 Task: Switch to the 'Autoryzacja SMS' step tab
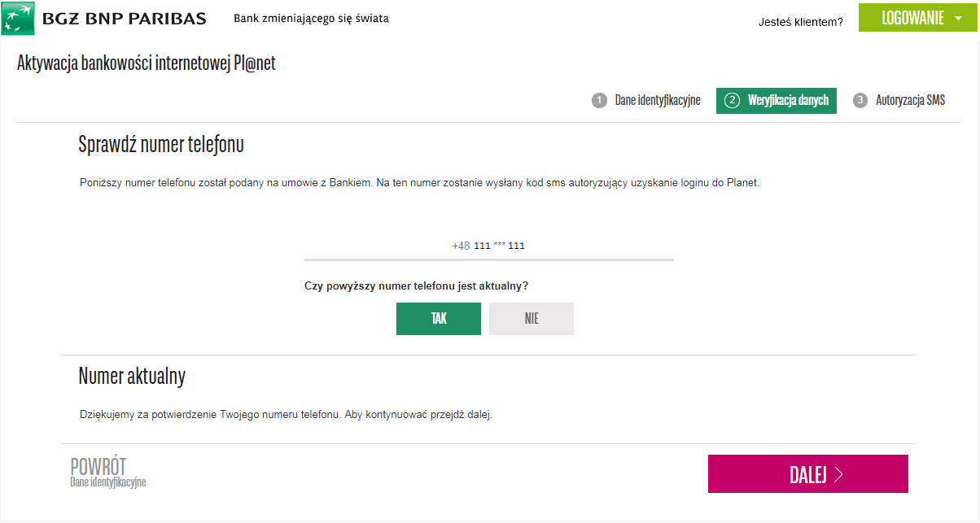pos(910,101)
